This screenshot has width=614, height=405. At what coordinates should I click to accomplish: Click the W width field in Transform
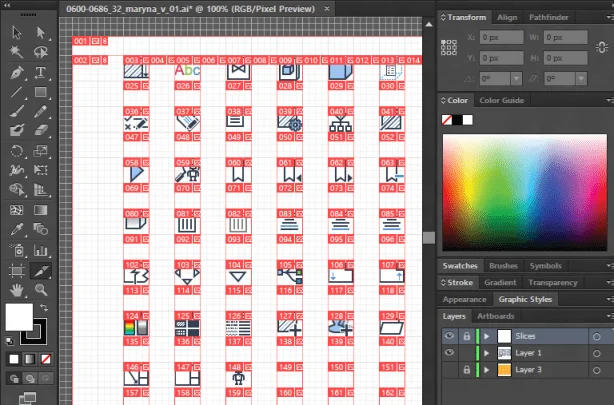565,38
